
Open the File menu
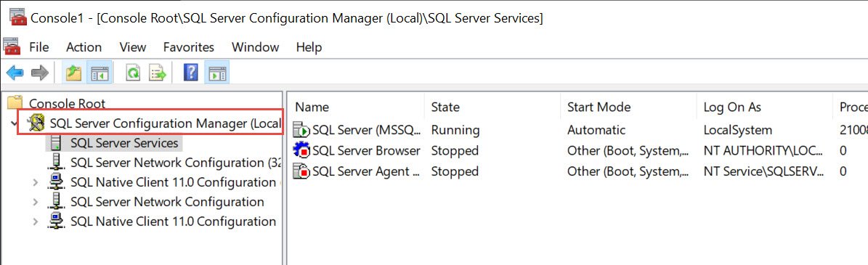coord(38,47)
